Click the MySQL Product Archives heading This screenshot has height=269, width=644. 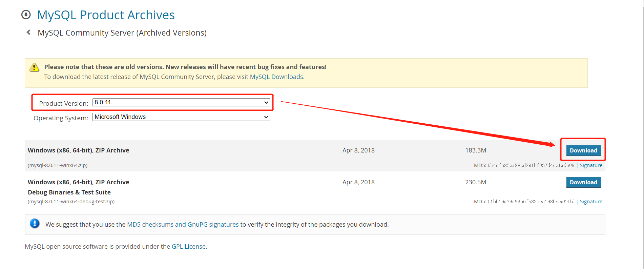[106, 15]
